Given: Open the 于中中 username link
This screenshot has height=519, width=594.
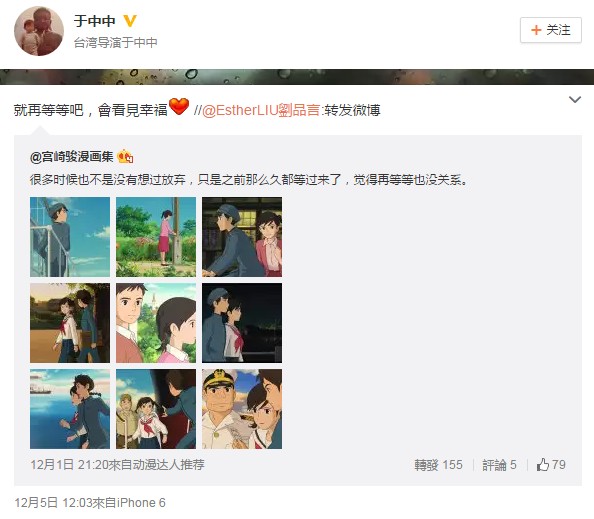Looking at the screenshot, I should [95, 21].
